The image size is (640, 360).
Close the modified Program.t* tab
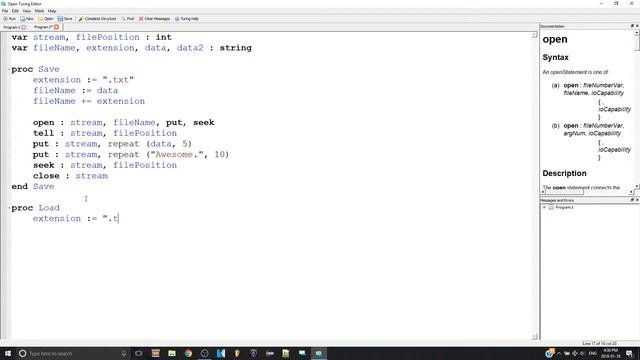tap(56, 27)
